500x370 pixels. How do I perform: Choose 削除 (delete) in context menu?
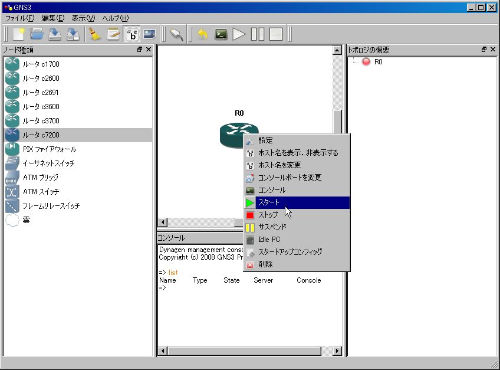pyautogui.click(x=297, y=264)
